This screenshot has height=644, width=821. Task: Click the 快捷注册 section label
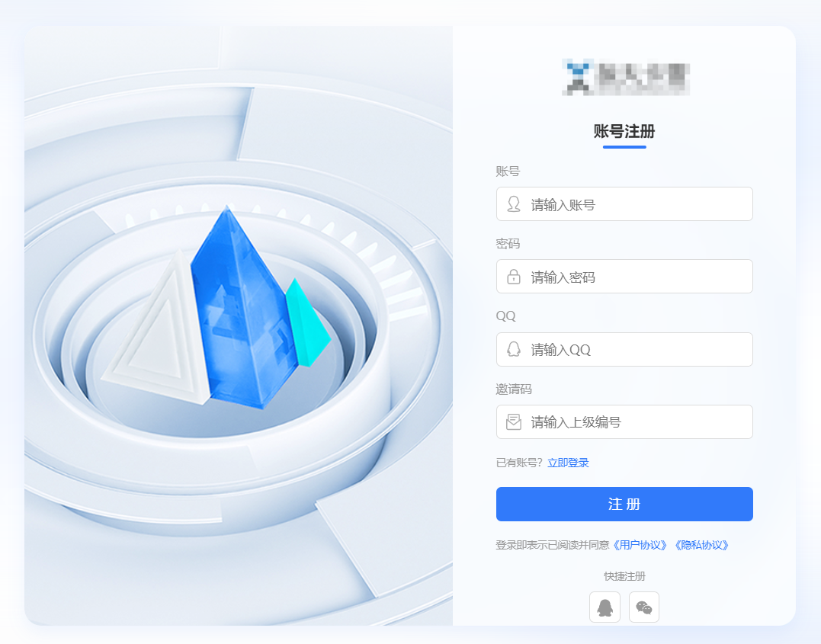(624, 576)
